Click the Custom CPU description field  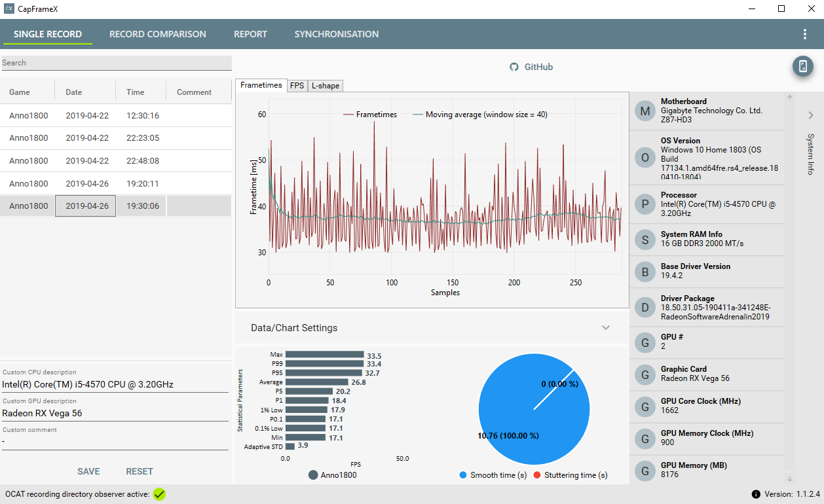tap(114, 384)
